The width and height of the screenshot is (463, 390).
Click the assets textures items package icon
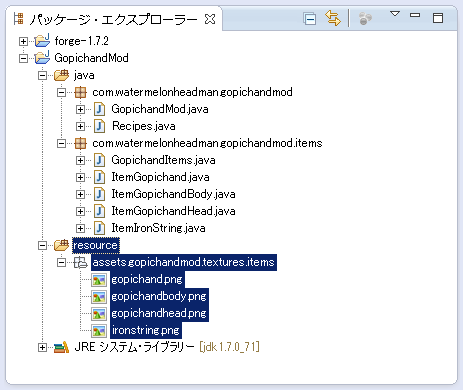[x=80, y=263]
